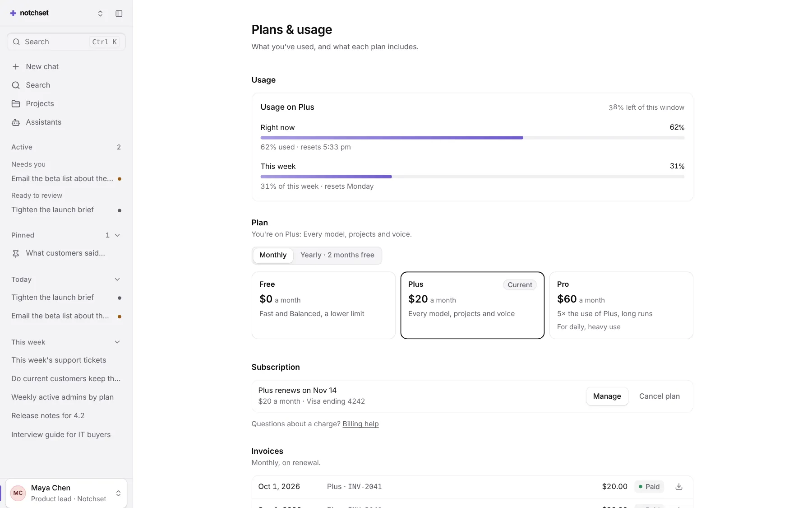Viewport: 812px width, 508px height.
Task: Download the Oct 1, 2026 invoice
Action: click(x=679, y=487)
